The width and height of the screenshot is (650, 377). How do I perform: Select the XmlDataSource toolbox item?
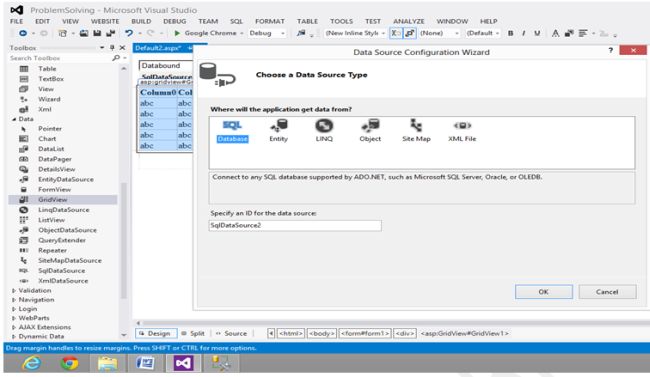pos(63,280)
